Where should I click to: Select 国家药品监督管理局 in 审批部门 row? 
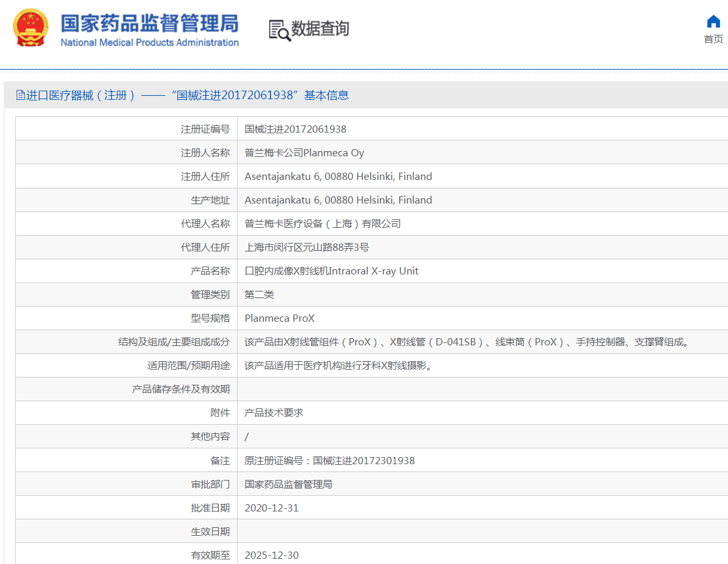(288, 484)
